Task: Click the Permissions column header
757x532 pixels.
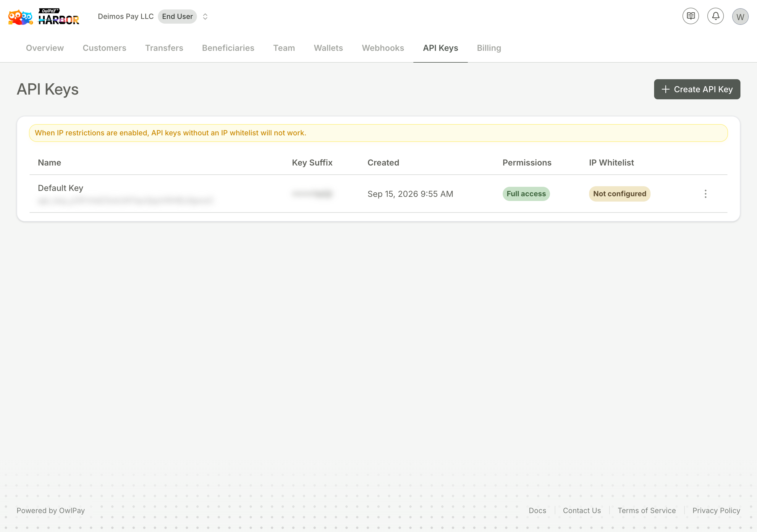Action: click(527, 163)
